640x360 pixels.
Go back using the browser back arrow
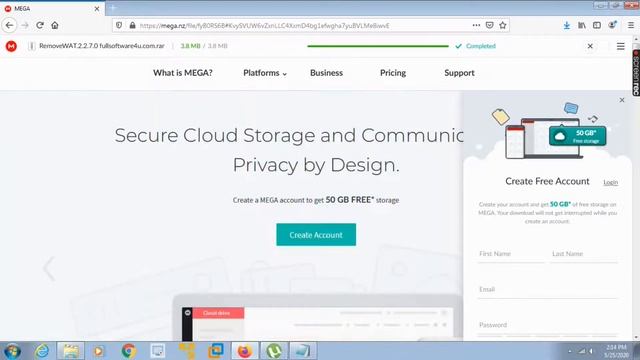[x=9, y=25]
